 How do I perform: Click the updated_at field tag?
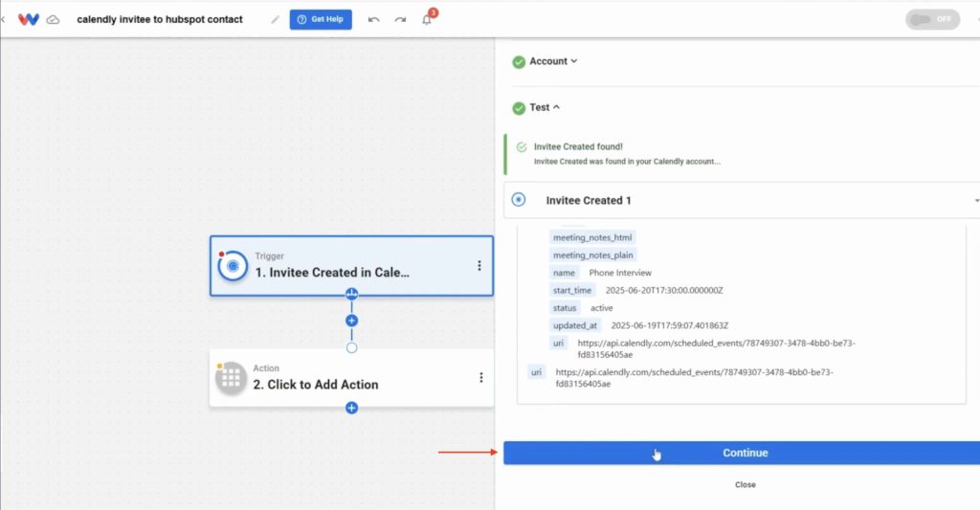click(575, 325)
